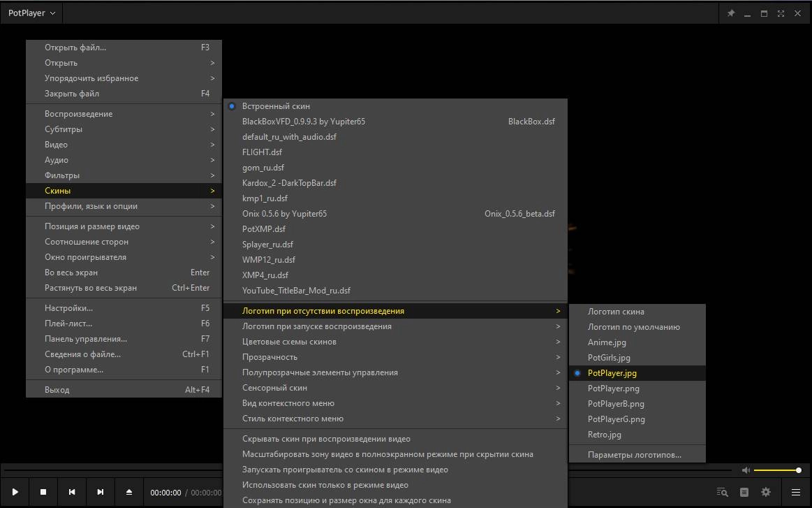Click Закрыть файл menu entry
Viewport: 812px width, 508px height.
(x=124, y=94)
